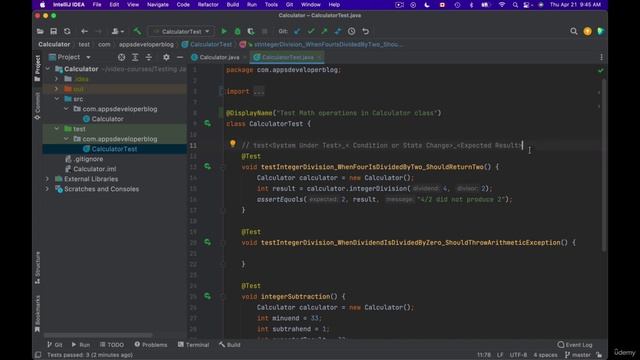Expand the .idea folder
This screenshot has width=640, height=360.
coord(57,79)
